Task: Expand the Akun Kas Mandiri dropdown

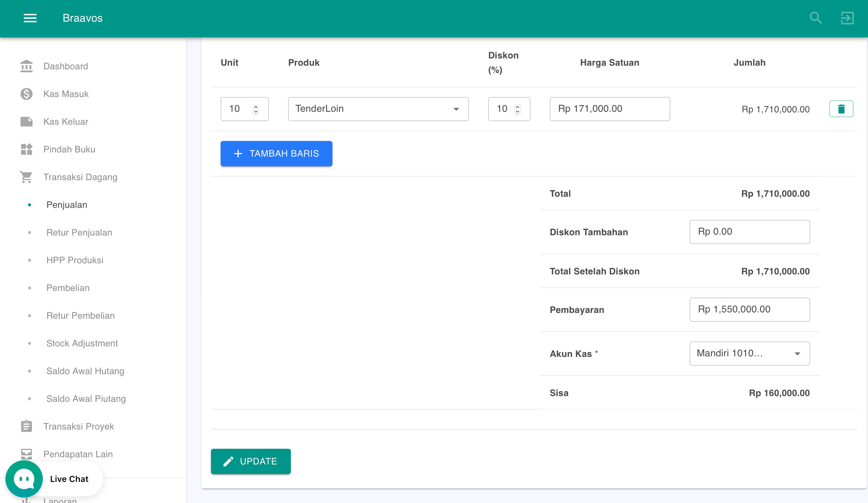Action: pyautogui.click(x=749, y=354)
